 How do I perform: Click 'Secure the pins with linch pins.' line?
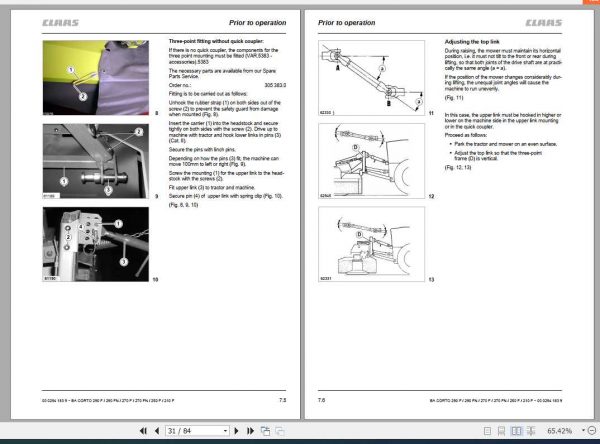202,149
